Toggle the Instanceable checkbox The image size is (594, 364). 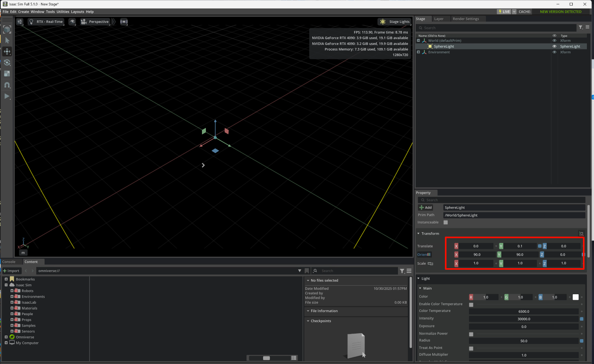coord(446,222)
